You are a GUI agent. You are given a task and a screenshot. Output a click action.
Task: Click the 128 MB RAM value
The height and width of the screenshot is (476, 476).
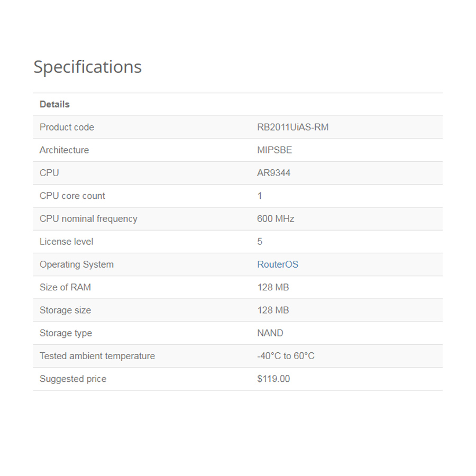[273, 287]
